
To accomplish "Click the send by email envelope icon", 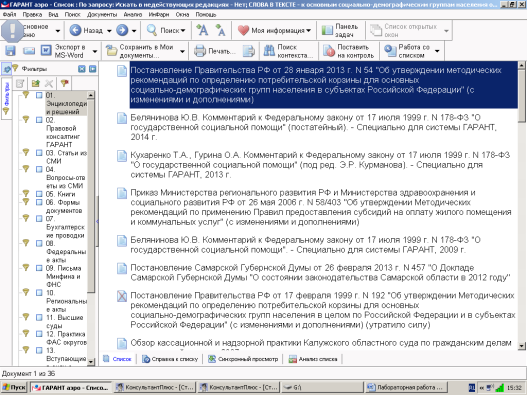I will (29, 51).
